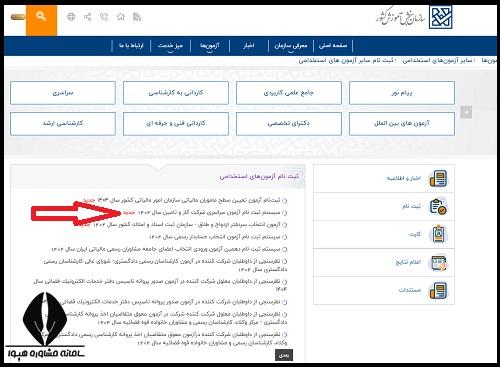
Task: Open the میز خدمت menu
Action: click(170, 46)
